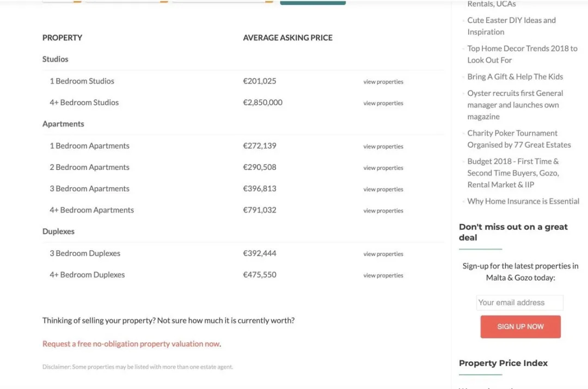Click the SIGN UP NOW button
588x389 pixels.
coord(520,327)
